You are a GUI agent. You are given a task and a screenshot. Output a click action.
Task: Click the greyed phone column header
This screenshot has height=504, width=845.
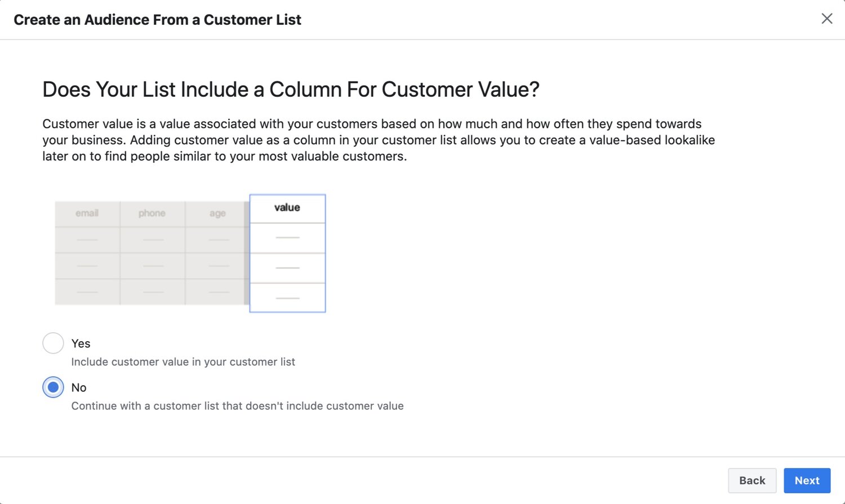152,213
